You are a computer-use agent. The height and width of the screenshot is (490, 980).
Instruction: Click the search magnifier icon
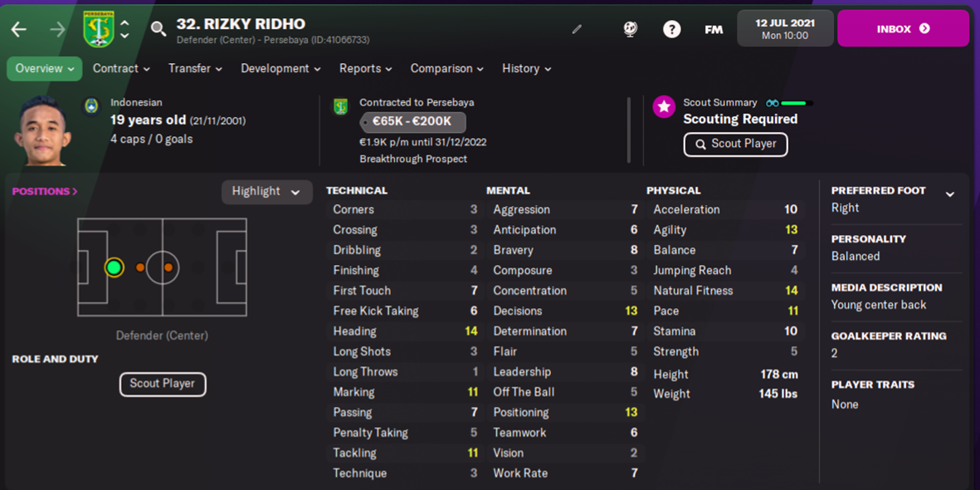coord(158,30)
